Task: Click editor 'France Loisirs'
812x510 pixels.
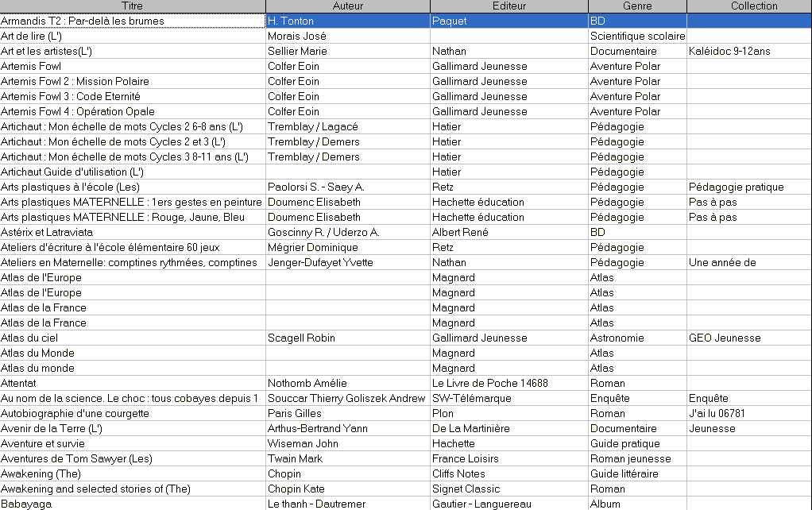Action: coord(465,458)
